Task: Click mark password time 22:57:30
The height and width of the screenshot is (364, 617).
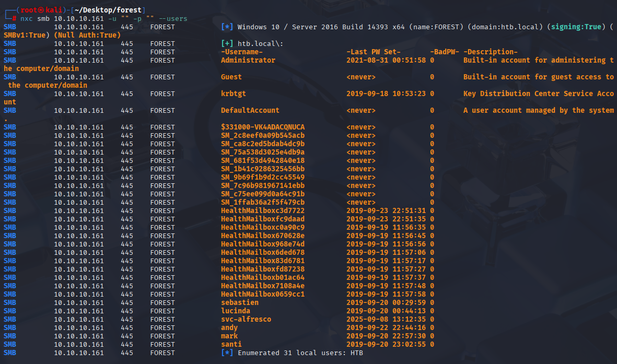Action: [x=409, y=336]
